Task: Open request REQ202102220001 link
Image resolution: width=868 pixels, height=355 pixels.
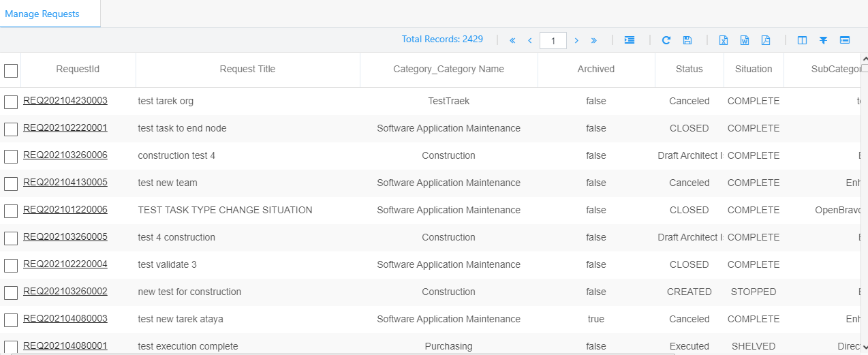Action: tap(65, 128)
